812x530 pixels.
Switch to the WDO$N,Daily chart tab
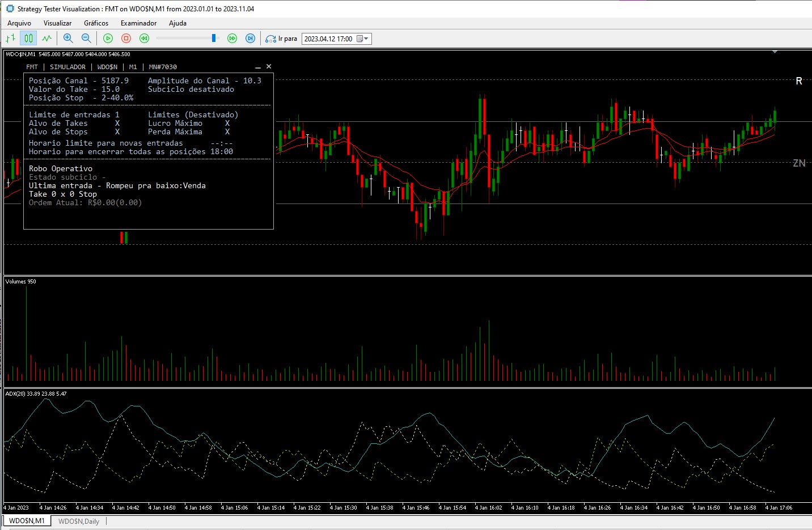[x=79, y=521]
